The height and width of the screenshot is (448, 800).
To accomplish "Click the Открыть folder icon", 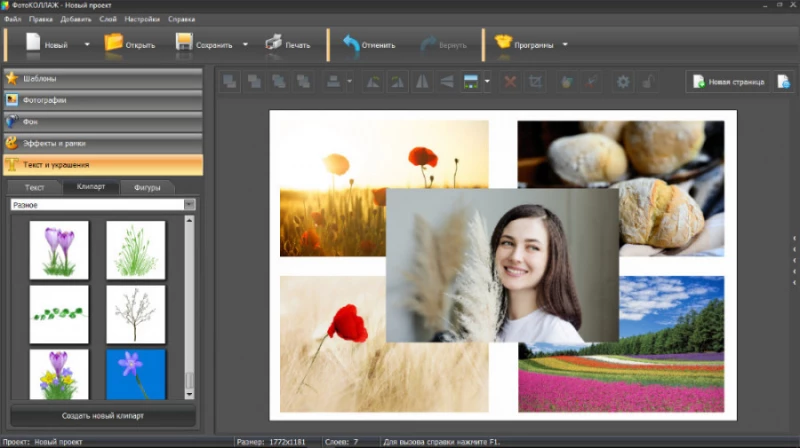I will 113,43.
